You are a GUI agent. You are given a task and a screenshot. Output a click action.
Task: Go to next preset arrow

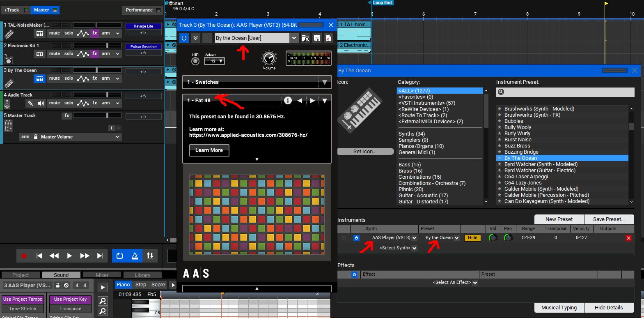pos(312,101)
